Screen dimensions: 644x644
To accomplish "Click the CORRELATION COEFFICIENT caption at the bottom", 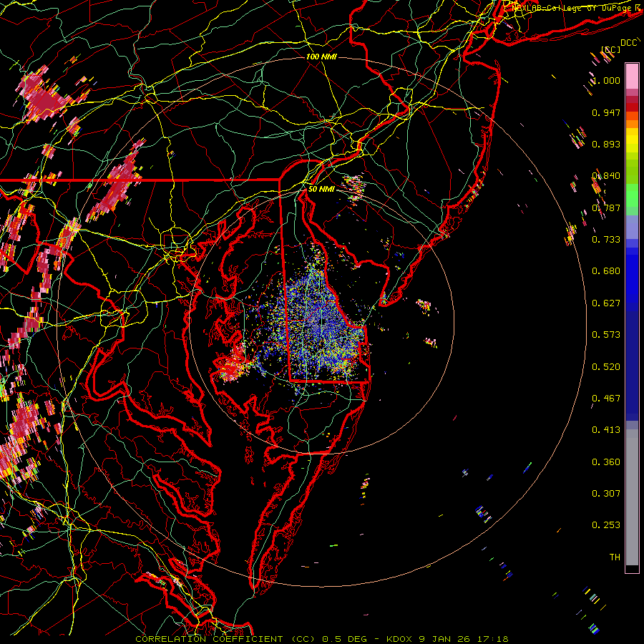I will tap(322, 639).
